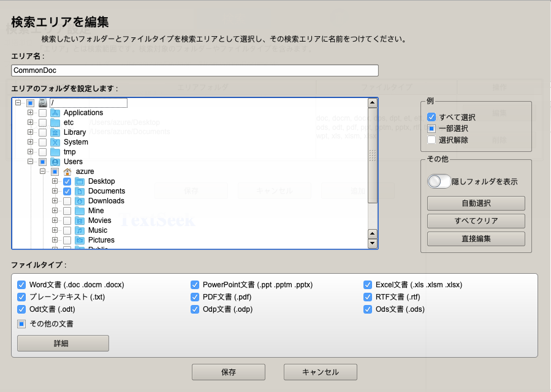Viewport: 551px width, 392px height.
Task: Click the System folder icon
Action: pyautogui.click(x=55, y=142)
